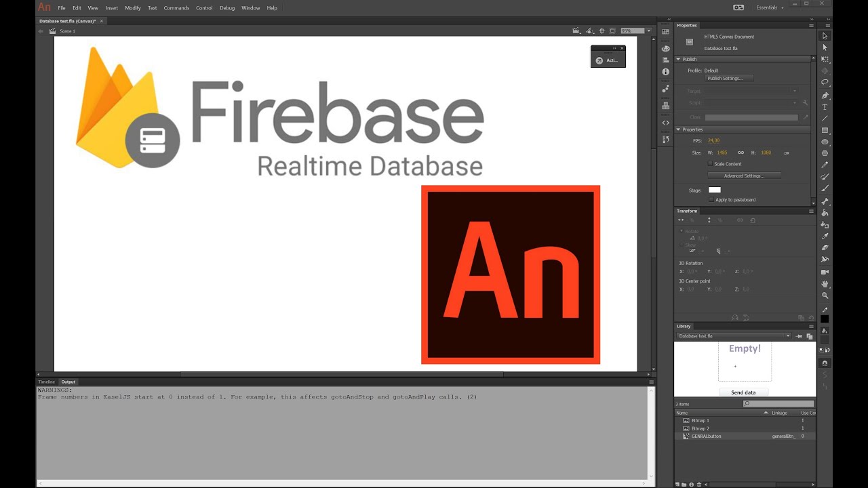The height and width of the screenshot is (488, 868).
Task: Open the Components panel icon
Action: tap(665, 105)
